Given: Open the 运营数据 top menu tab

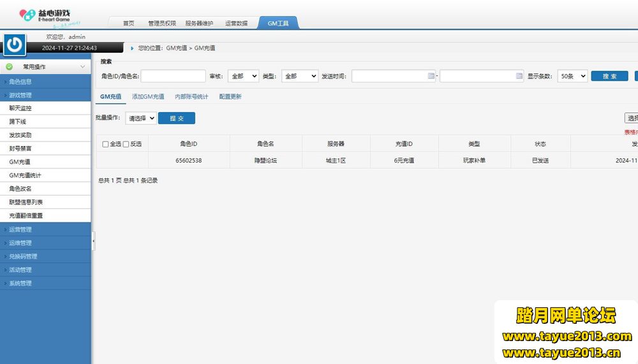Looking at the screenshot, I should click(236, 24).
